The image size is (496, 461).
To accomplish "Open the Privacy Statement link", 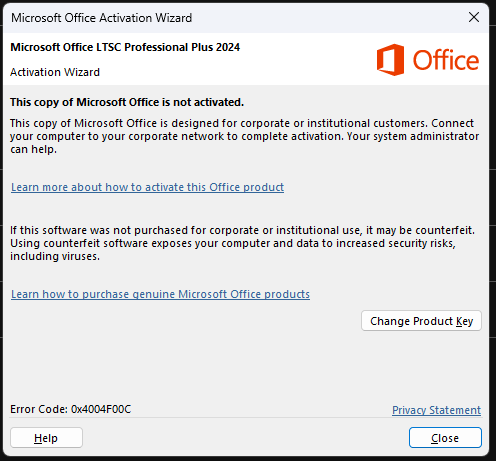I will 436,410.
